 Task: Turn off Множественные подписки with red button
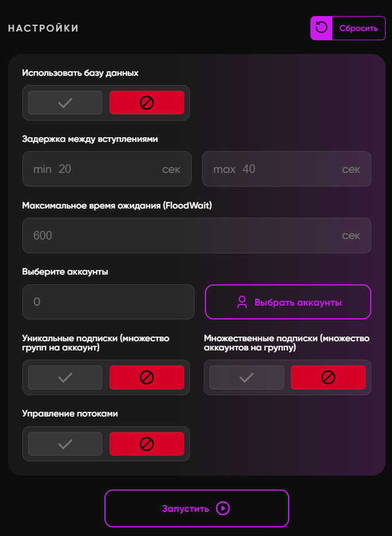point(328,377)
